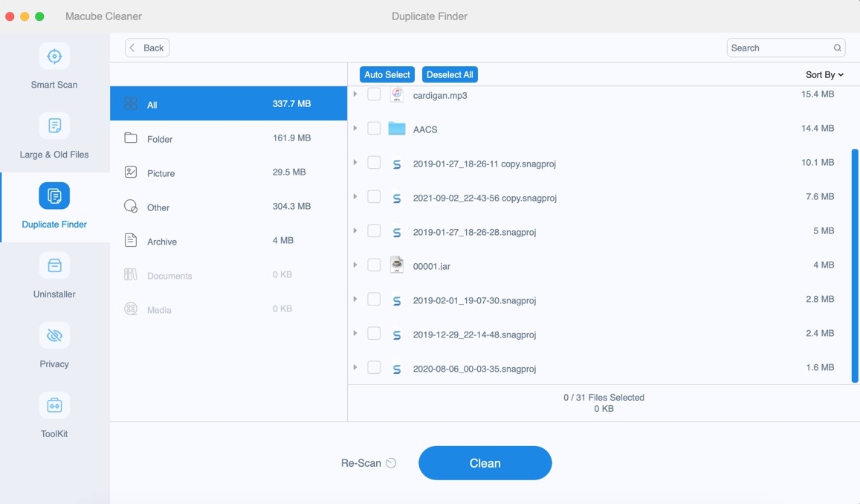Click the Other category icon
The width and height of the screenshot is (860, 504).
pyautogui.click(x=131, y=206)
